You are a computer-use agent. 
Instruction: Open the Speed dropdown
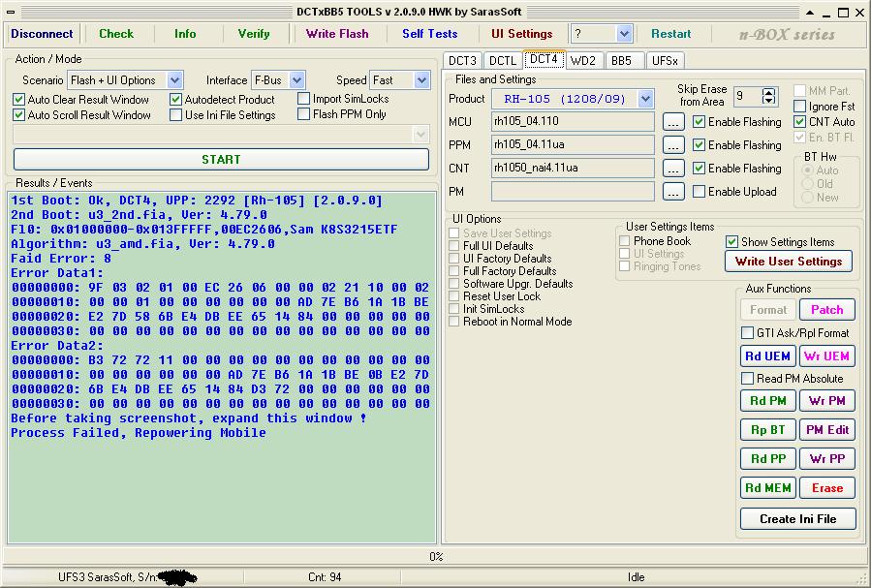(421, 80)
